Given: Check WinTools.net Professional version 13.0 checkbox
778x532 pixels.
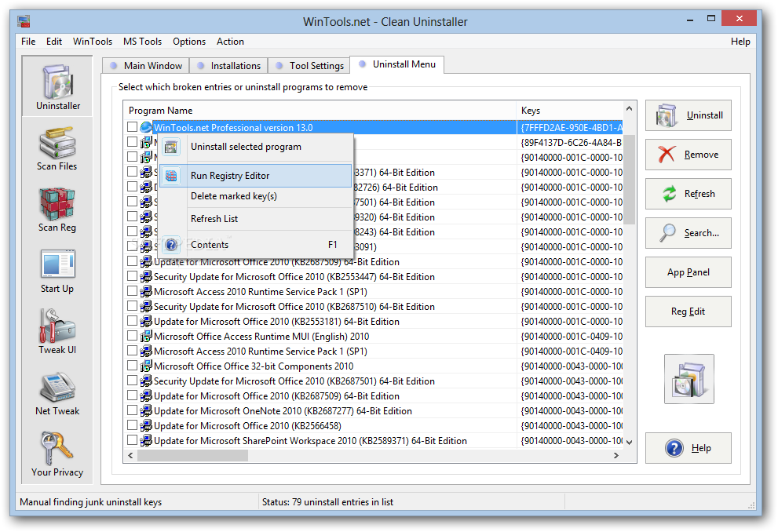Looking at the screenshot, I should click(x=132, y=127).
